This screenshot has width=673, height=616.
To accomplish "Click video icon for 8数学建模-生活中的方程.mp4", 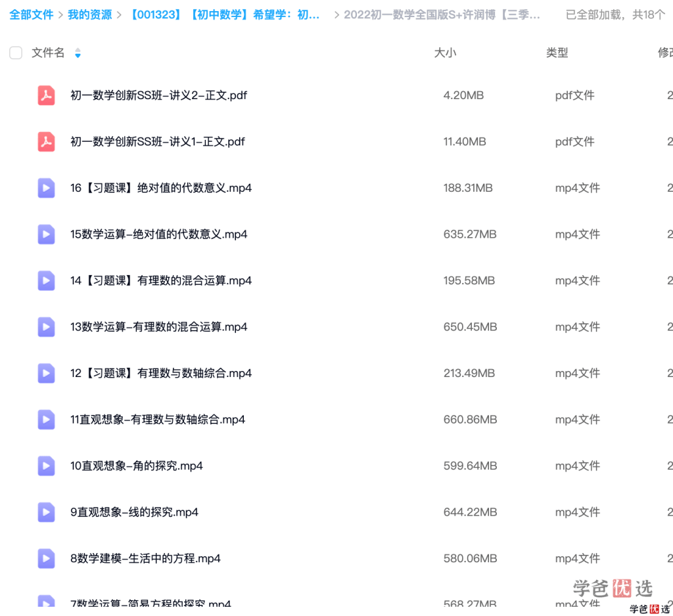I will 47,558.
